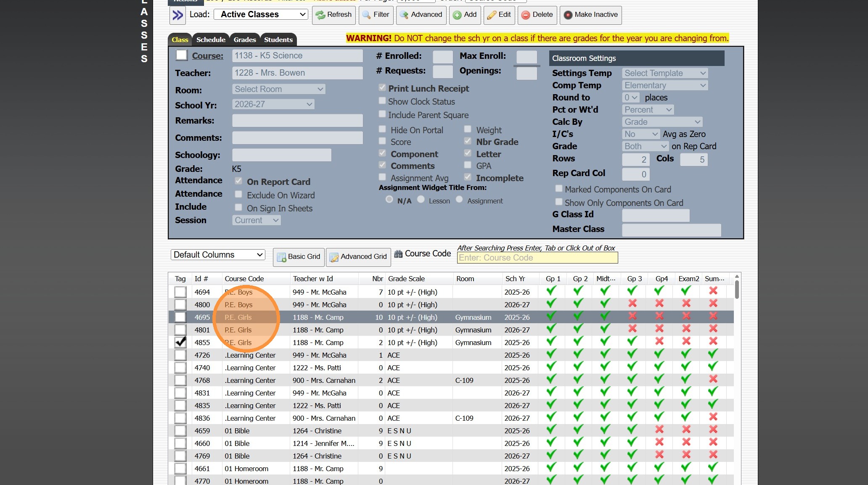Image resolution: width=868 pixels, height=485 pixels.
Task: Open the Active Classes load dropdown
Action: 261,15
